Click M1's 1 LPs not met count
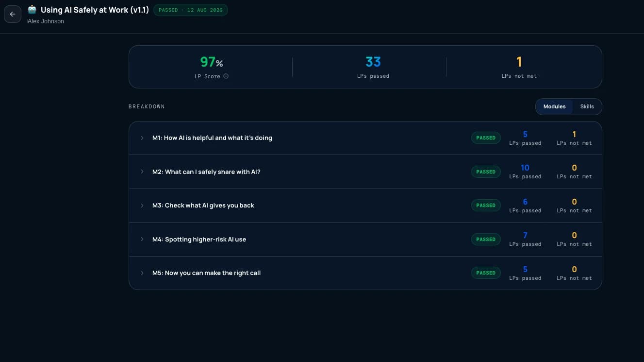 (x=574, y=134)
